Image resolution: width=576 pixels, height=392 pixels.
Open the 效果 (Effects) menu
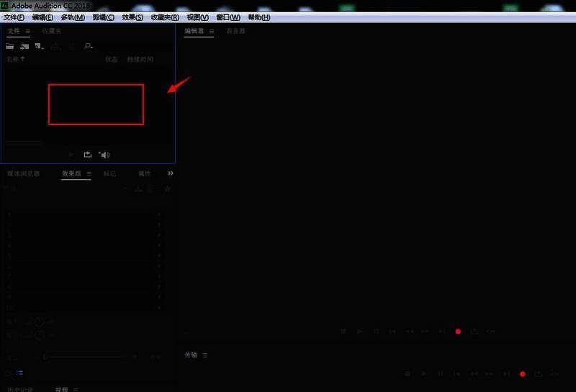[x=132, y=17]
